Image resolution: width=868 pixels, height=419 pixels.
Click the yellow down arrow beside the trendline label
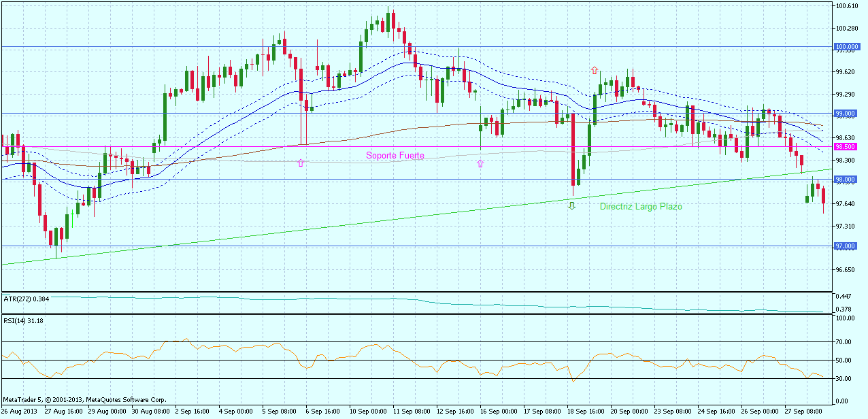point(572,206)
